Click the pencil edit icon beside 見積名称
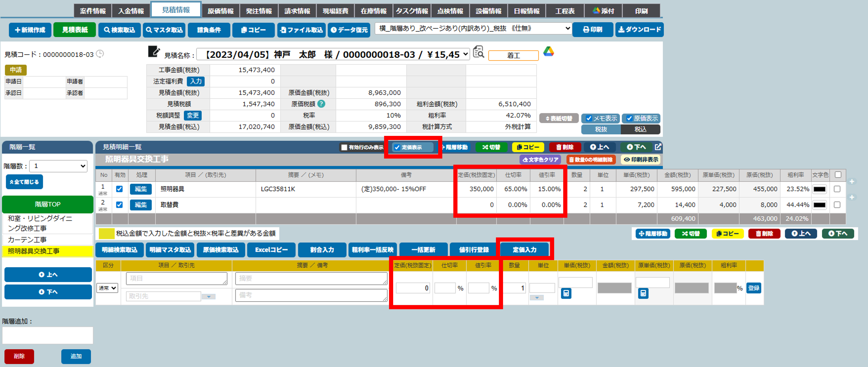The image size is (868, 367). (154, 52)
